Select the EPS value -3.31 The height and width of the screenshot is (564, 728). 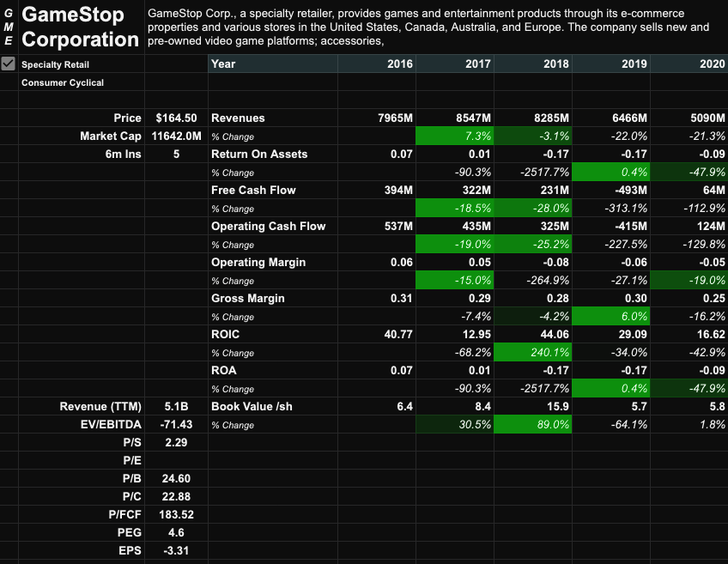pyautogui.click(x=176, y=550)
